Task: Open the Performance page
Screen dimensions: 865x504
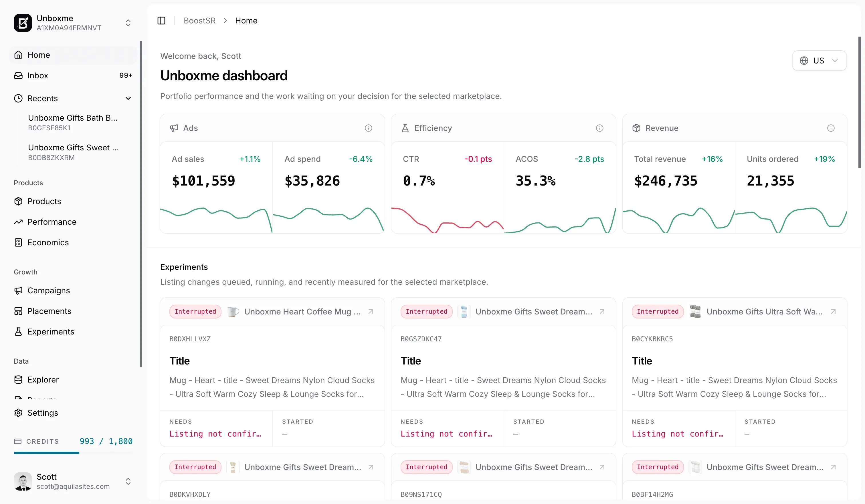Action: 73,222
